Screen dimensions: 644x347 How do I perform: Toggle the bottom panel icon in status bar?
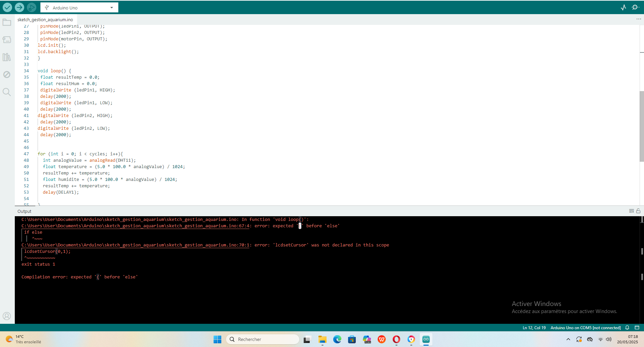[637, 327]
